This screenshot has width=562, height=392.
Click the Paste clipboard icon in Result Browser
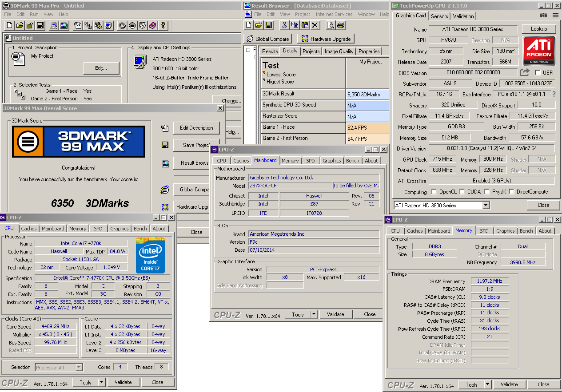click(306, 25)
